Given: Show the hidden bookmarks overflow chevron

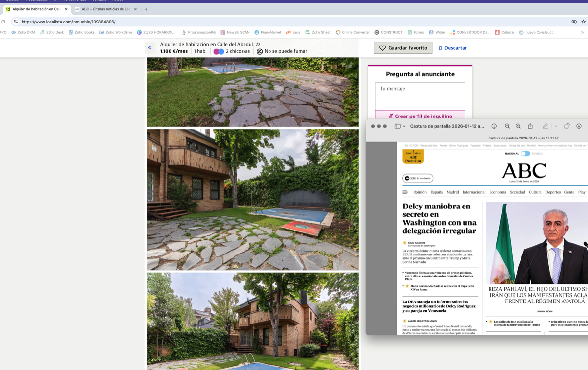Looking at the screenshot, I should [582, 32].
